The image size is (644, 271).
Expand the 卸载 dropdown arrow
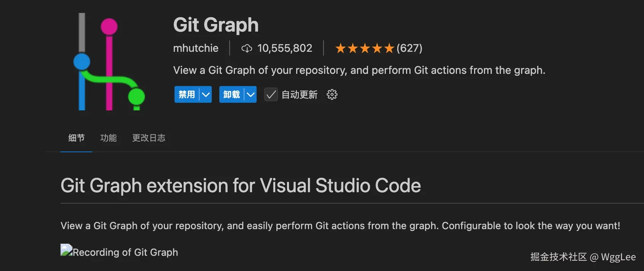[251, 94]
